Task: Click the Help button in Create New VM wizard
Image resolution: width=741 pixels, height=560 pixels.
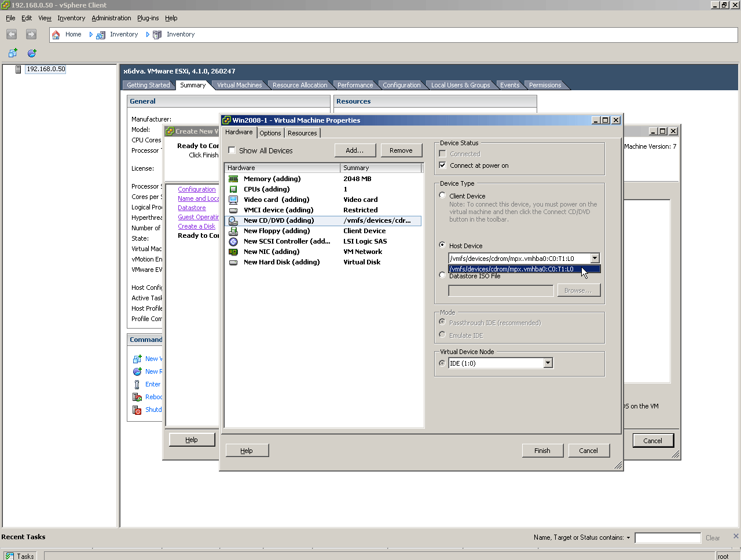Action: [x=192, y=440]
